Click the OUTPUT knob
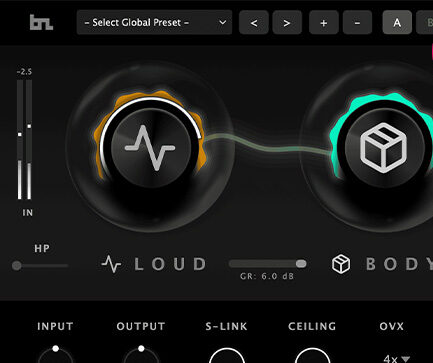Screen dimensions: 433x363 [x=141, y=355]
